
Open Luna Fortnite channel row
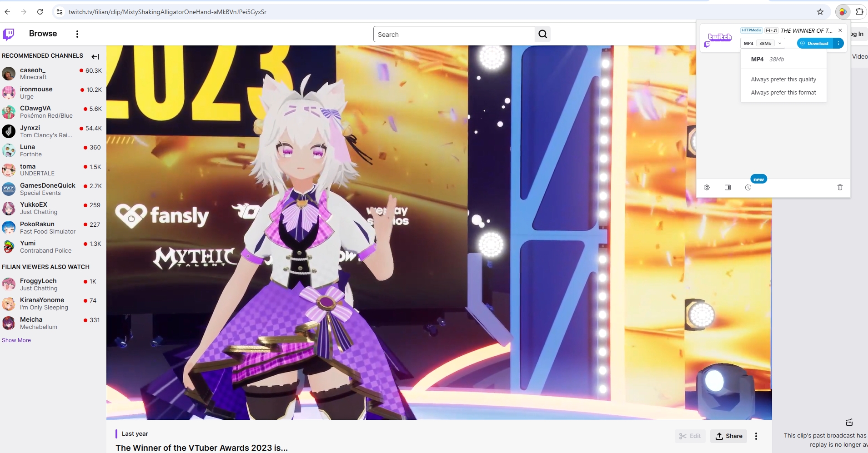(x=53, y=150)
